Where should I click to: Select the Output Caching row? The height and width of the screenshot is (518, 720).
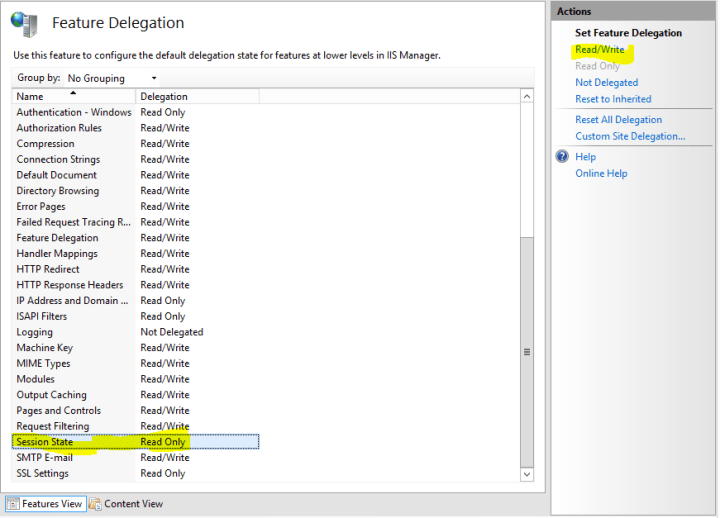135,395
